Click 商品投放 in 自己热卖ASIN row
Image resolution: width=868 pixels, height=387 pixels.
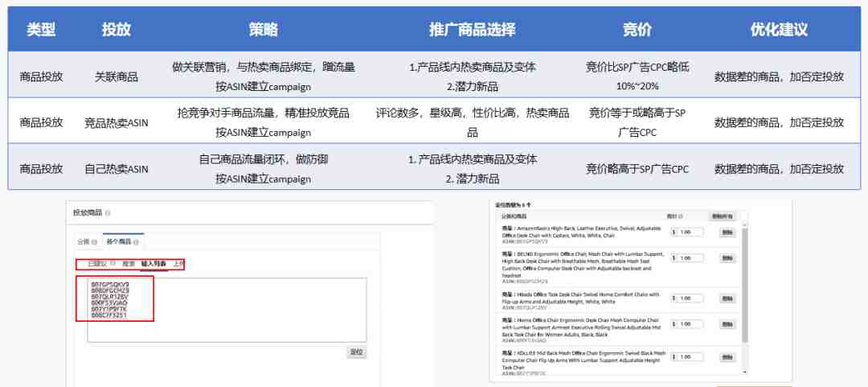coord(41,168)
